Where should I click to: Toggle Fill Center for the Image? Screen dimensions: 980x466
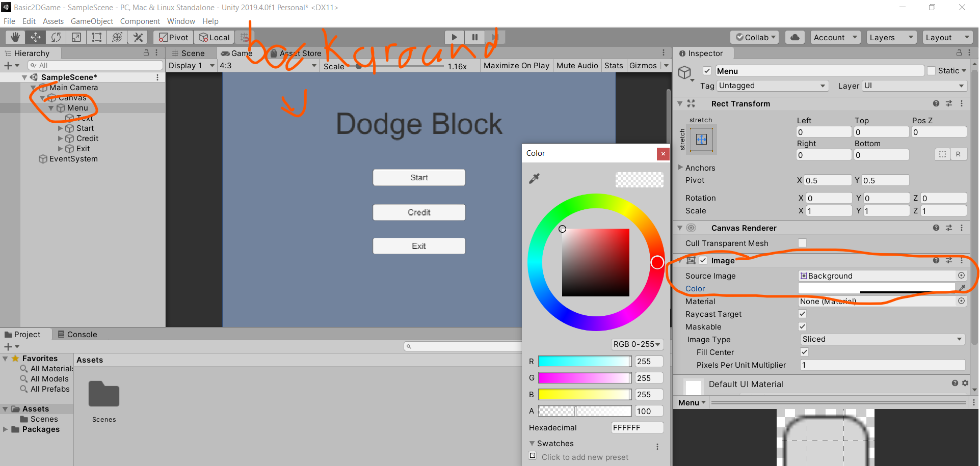(x=804, y=352)
